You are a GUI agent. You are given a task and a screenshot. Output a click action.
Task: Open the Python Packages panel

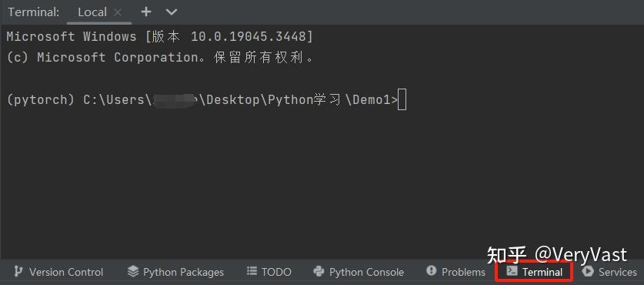click(175, 272)
